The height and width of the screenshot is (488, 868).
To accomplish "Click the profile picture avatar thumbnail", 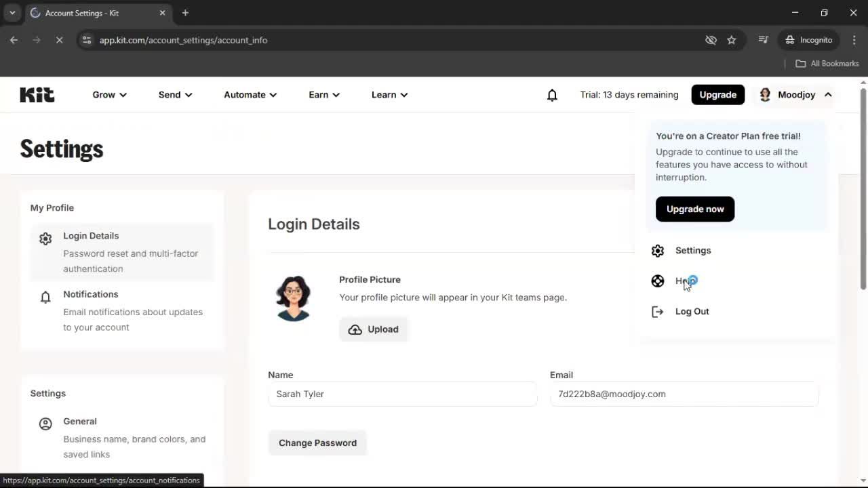I will point(293,298).
